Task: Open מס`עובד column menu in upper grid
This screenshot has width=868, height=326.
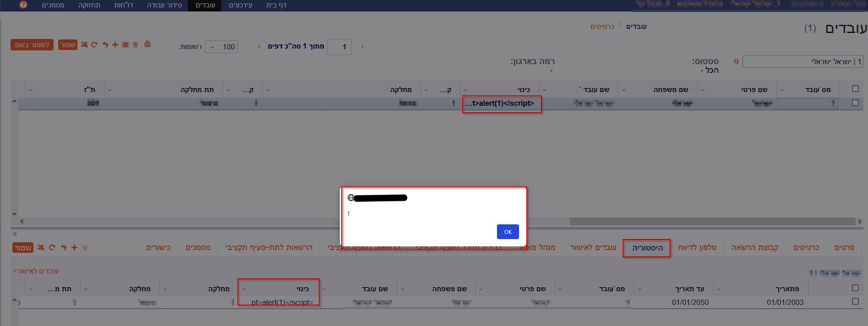Action: pos(782,90)
